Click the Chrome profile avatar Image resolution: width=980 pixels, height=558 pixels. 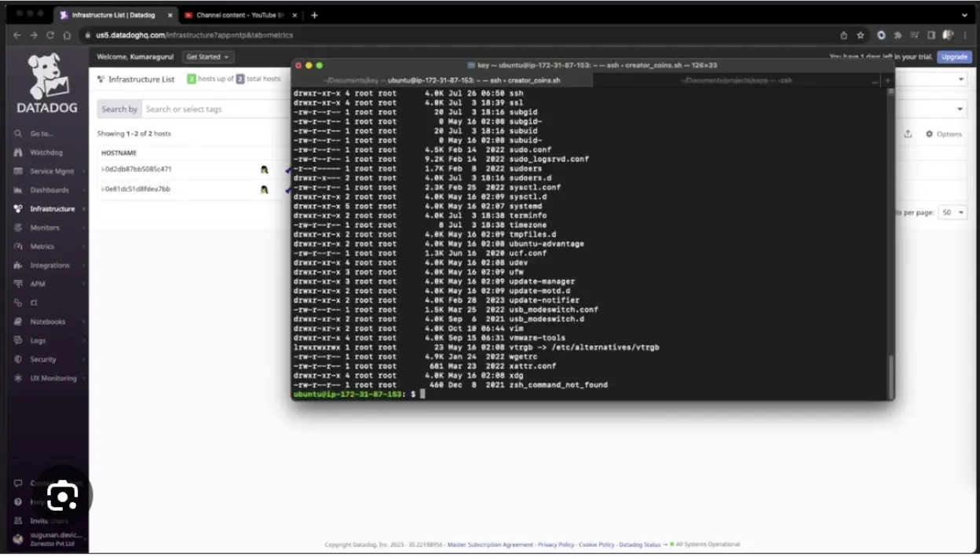click(x=948, y=35)
